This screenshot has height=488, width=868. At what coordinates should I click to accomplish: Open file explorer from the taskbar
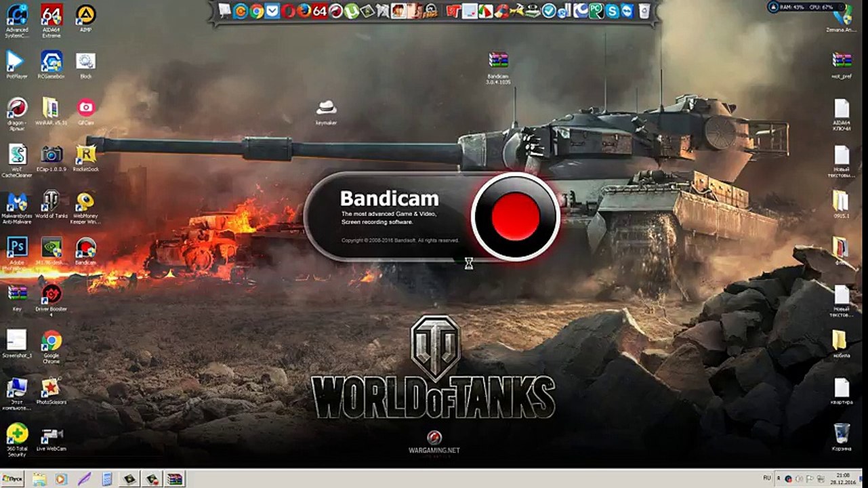tap(39, 479)
